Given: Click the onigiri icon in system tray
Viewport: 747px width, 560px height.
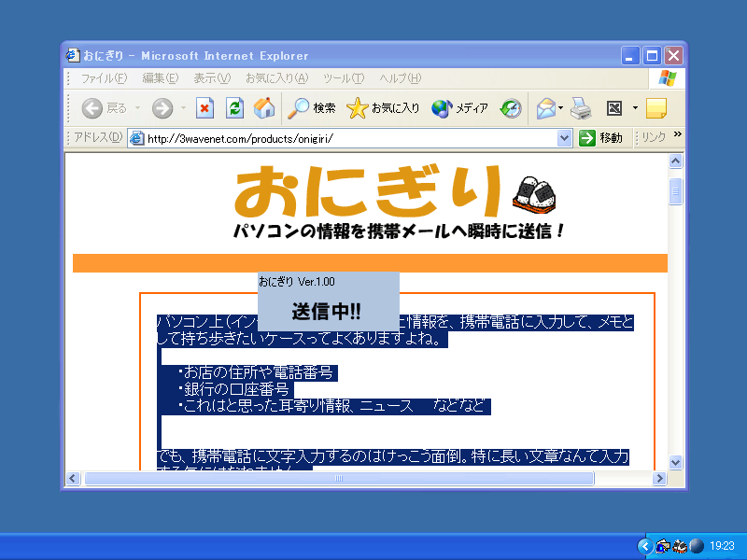Looking at the screenshot, I should point(680,546).
